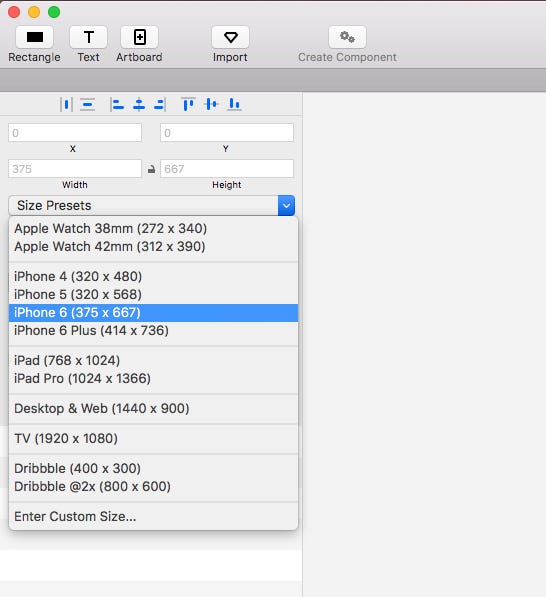Image resolution: width=546 pixels, height=597 pixels.
Task: Choose Apple Watch 42mm preset
Action: click(x=153, y=246)
